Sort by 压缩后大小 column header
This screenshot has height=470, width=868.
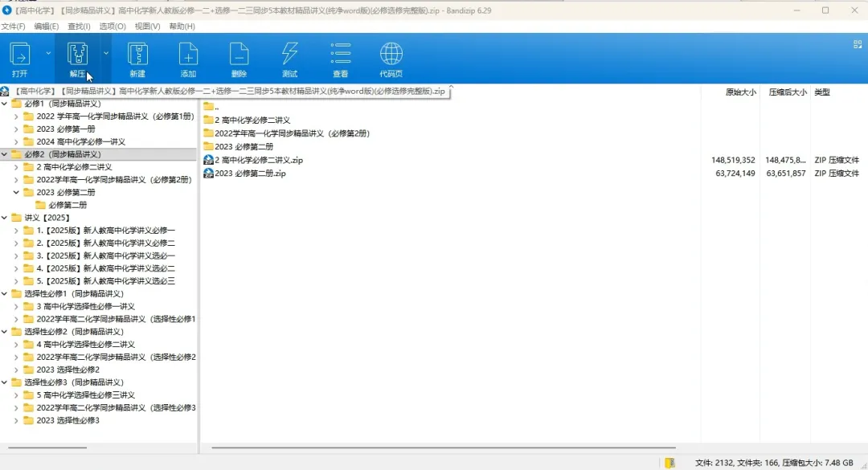tap(788, 92)
